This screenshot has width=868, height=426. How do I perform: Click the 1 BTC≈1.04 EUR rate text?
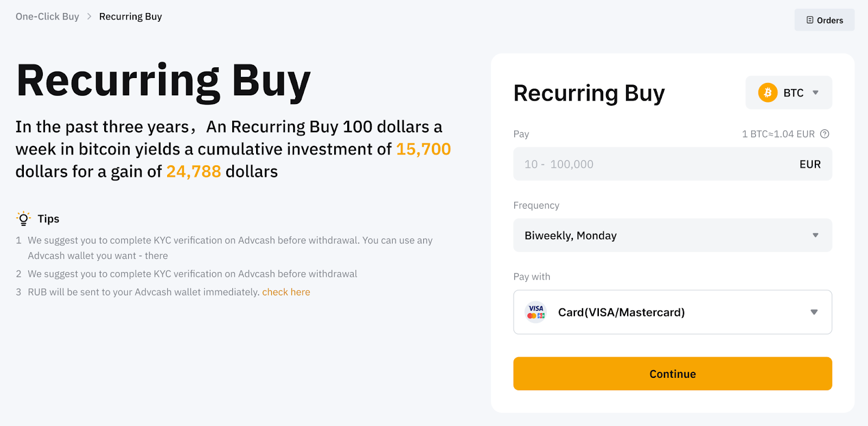tap(778, 134)
